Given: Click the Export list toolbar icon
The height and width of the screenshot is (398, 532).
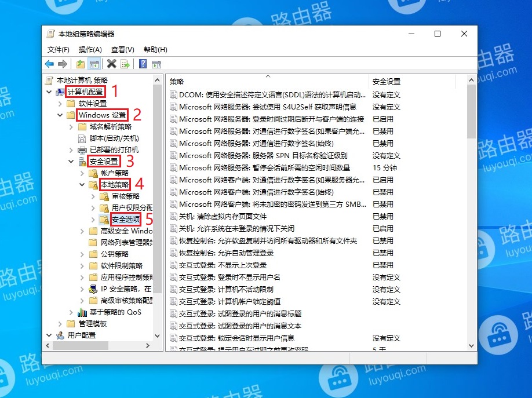Looking at the screenshot, I should pos(125,64).
